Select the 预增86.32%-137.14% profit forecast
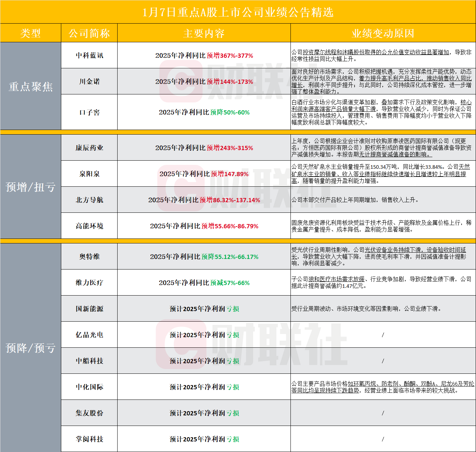The height and width of the screenshot is (452, 476). point(230,200)
